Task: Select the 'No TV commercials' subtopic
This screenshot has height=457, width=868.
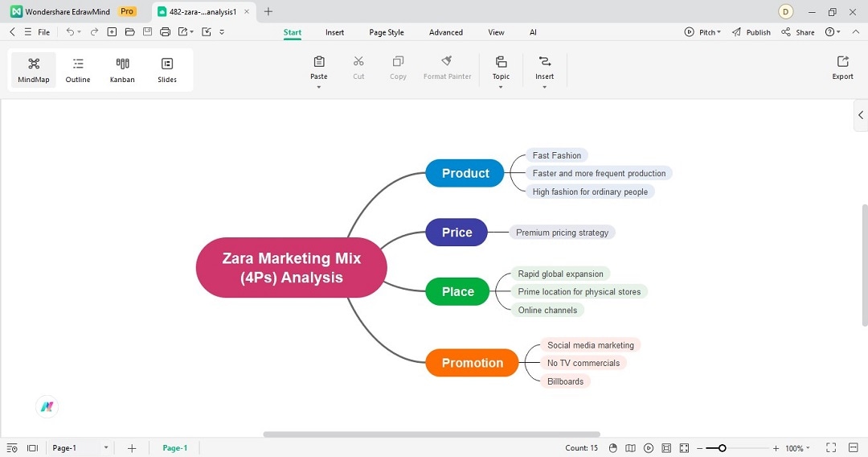Action: point(583,363)
